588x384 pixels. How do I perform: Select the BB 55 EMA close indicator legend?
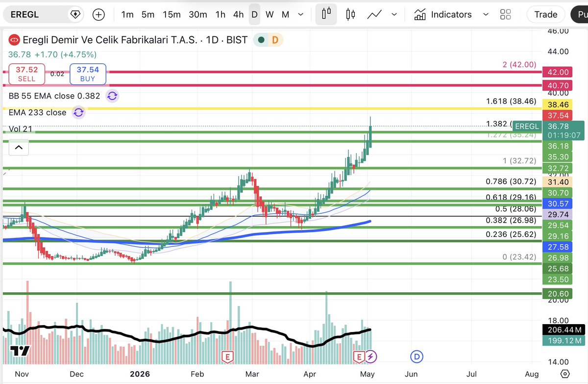pos(54,96)
